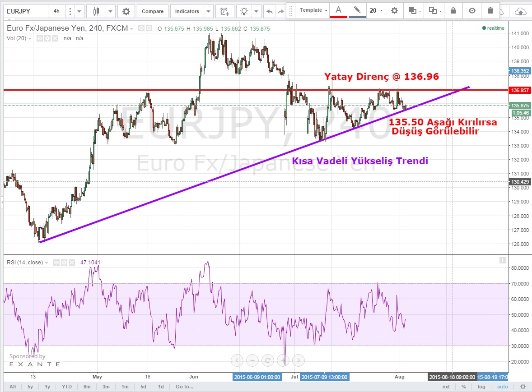Click the undo arrow
Viewport: 532px width, 392px height.
tap(270, 11)
